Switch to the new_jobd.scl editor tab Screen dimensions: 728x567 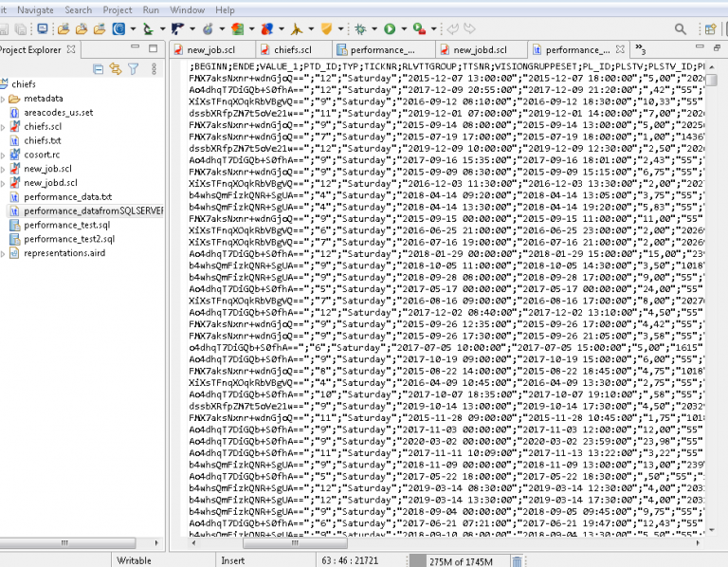coord(480,49)
